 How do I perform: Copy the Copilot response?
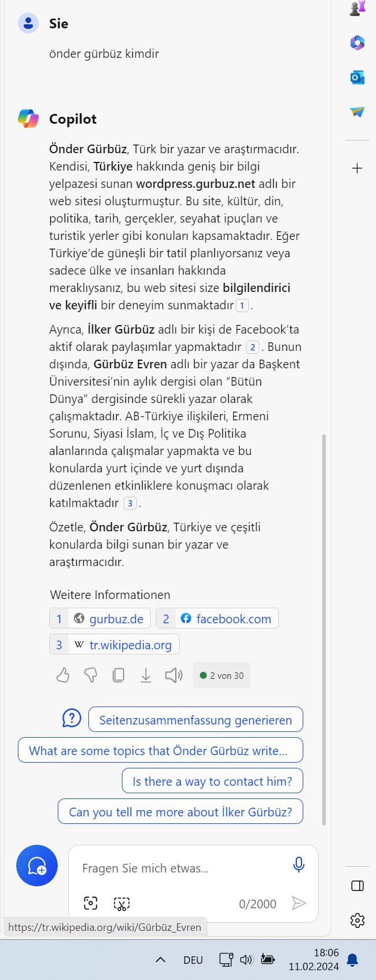[118, 675]
